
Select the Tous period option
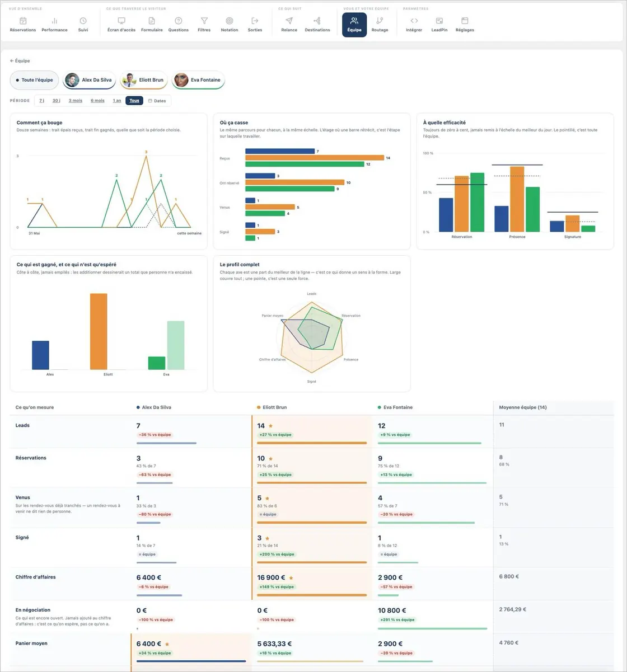[x=134, y=101]
